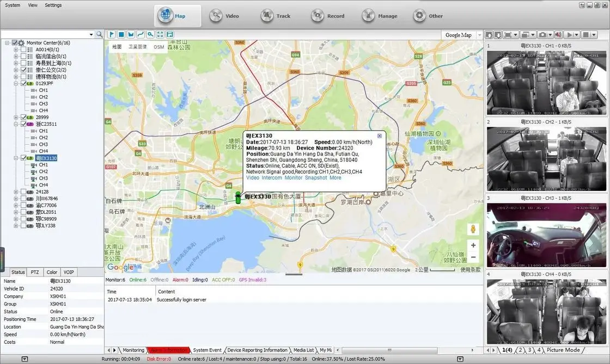Uncheck the 0129JPF vehicle checkbox
The image size is (610, 364).
(x=23, y=84)
